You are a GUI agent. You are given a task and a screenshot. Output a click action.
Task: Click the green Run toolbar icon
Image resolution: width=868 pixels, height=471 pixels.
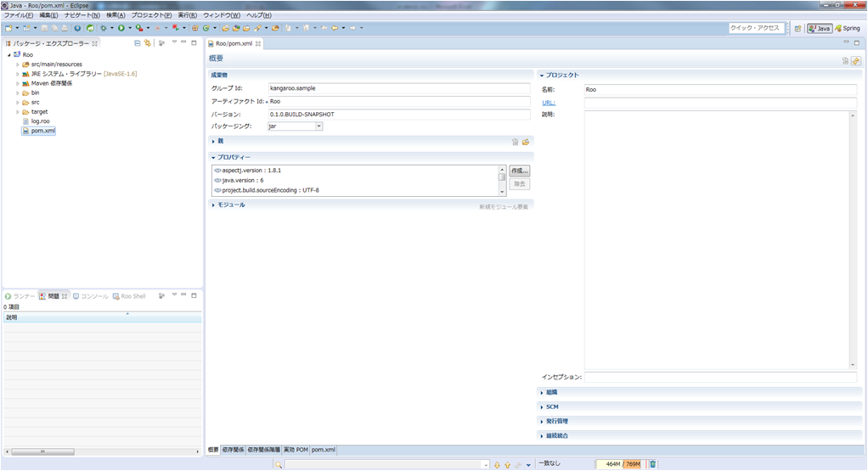point(121,28)
